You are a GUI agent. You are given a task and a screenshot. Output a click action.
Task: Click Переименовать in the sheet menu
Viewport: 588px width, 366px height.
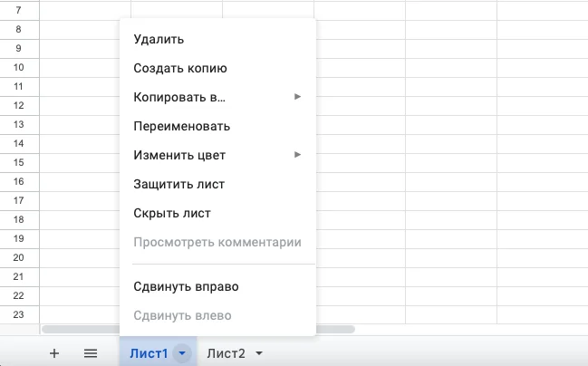pos(181,126)
